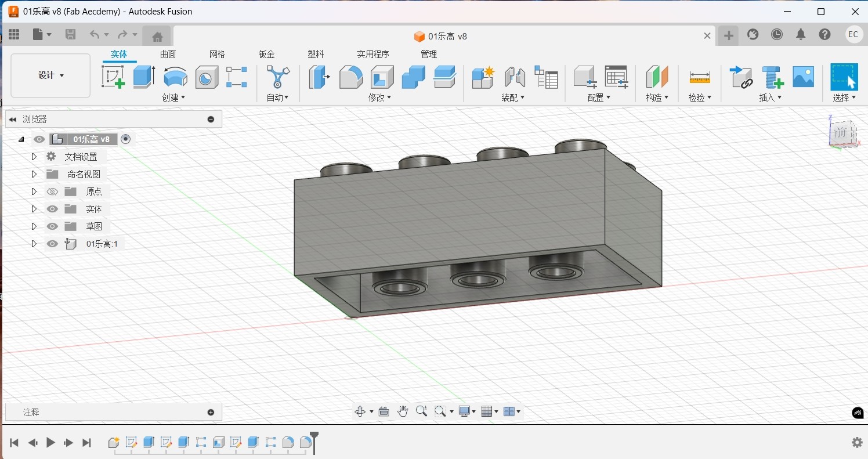
Task: Open the Notifications bell
Action: tap(801, 35)
